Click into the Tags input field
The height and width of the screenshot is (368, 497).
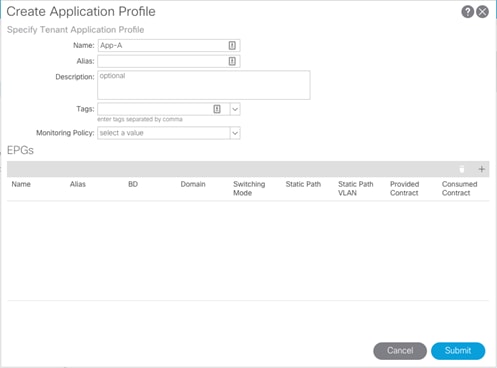pos(155,109)
